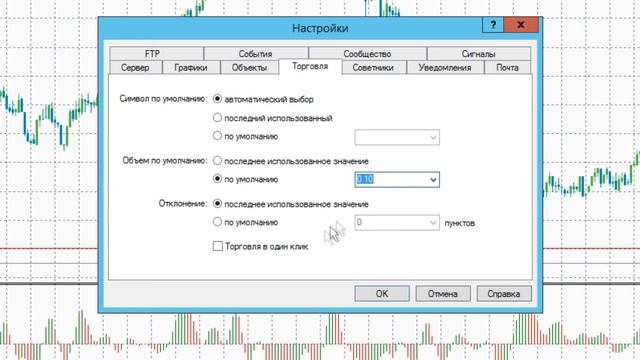Choose по умолчанию under Символ по умолчанию
This screenshot has width=640, height=360.
click(218, 136)
